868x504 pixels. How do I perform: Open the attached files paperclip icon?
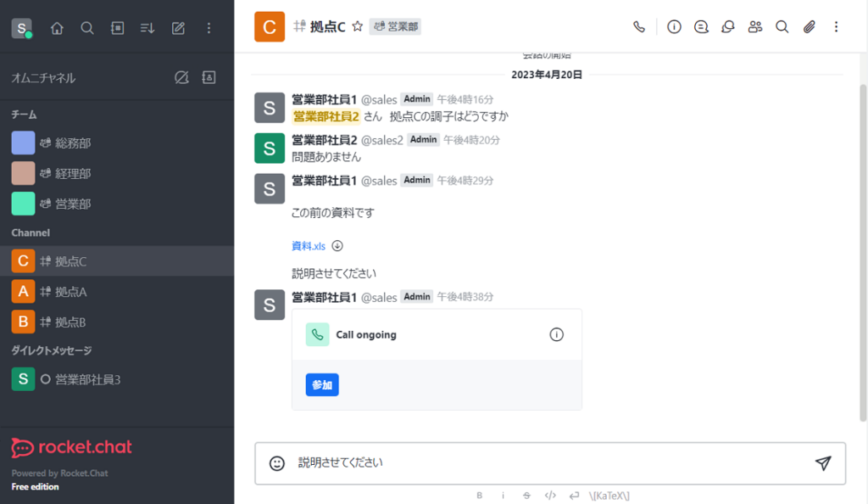click(810, 27)
